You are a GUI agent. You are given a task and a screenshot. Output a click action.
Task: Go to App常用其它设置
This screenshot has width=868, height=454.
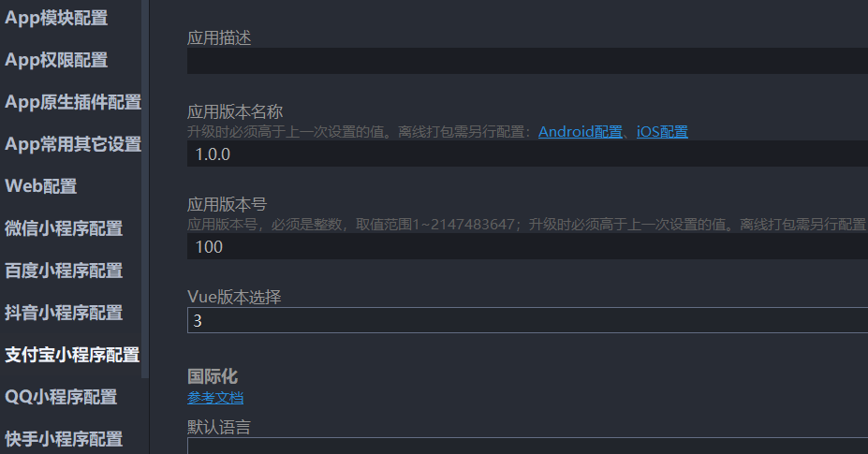[73, 144]
